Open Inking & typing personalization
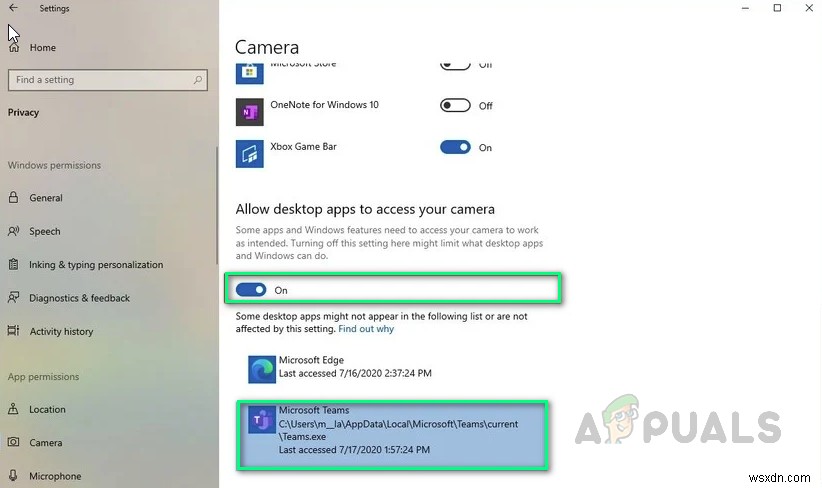Image resolution: width=822 pixels, height=488 pixels. [x=96, y=265]
